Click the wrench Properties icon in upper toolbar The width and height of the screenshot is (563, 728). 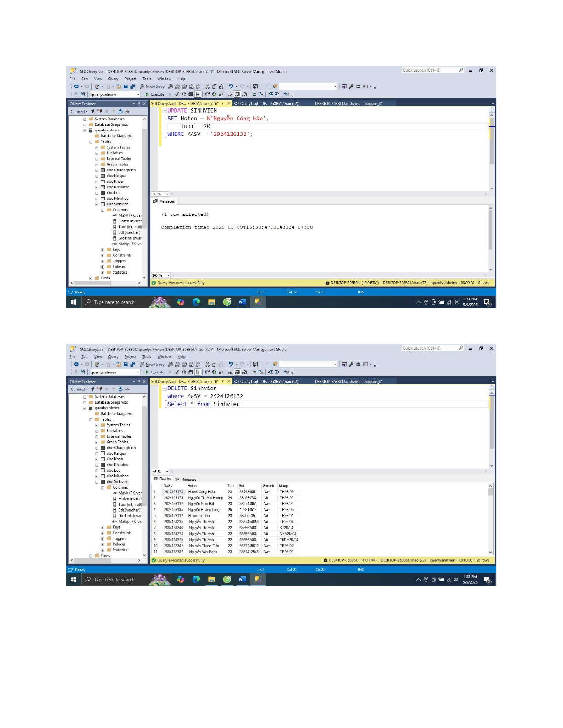pos(351,86)
